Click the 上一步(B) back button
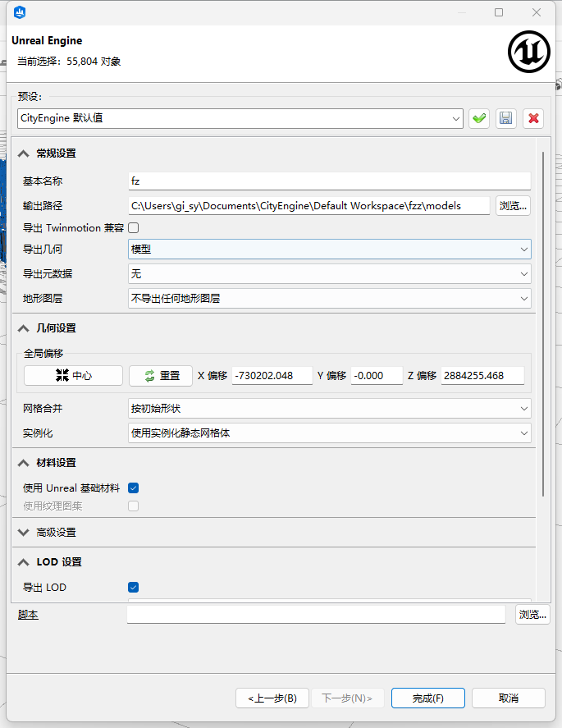 [272, 698]
